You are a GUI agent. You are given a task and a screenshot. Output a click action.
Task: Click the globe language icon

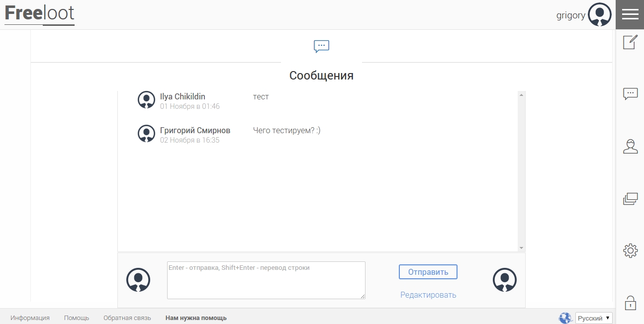[x=565, y=318]
